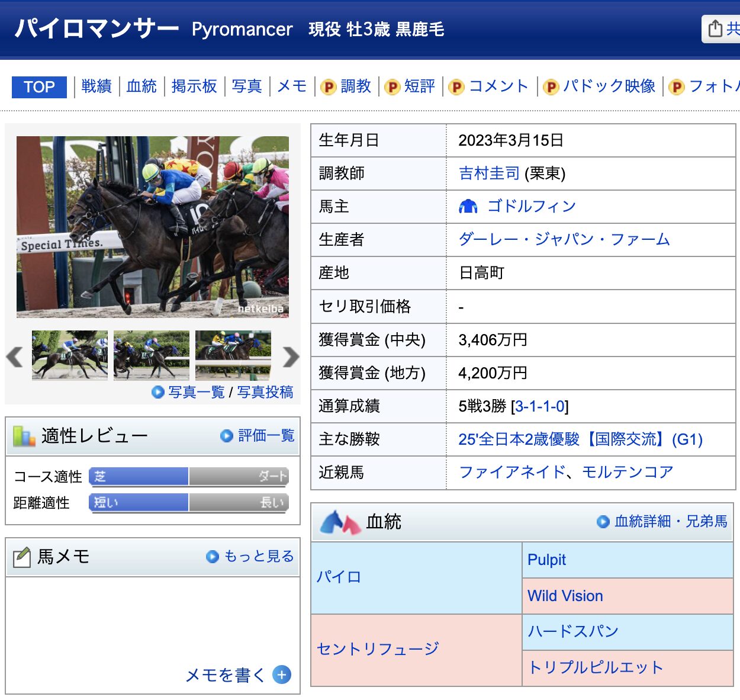740x700 pixels.
Task: Select the first photo thumbnail
Action: pyautogui.click(x=70, y=355)
